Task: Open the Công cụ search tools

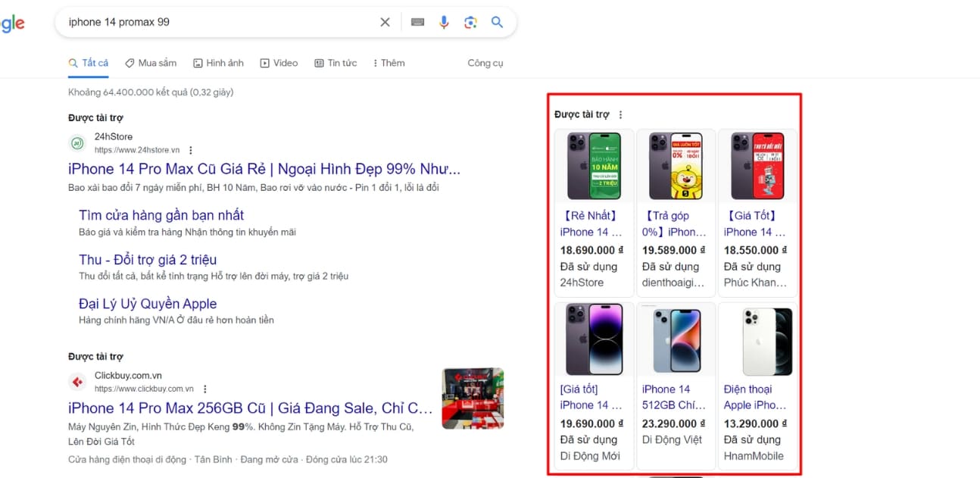Action: [485, 63]
